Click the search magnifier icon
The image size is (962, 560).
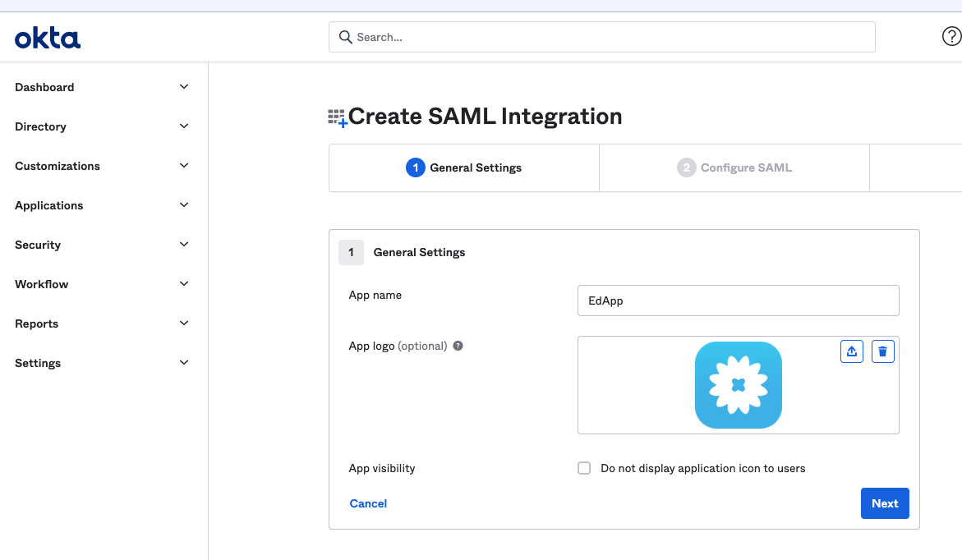345,38
